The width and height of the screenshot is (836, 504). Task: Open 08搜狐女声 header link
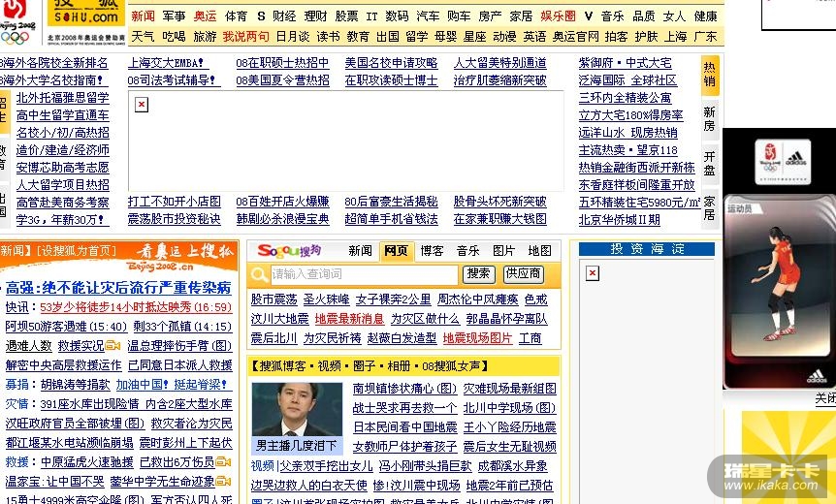(x=451, y=366)
